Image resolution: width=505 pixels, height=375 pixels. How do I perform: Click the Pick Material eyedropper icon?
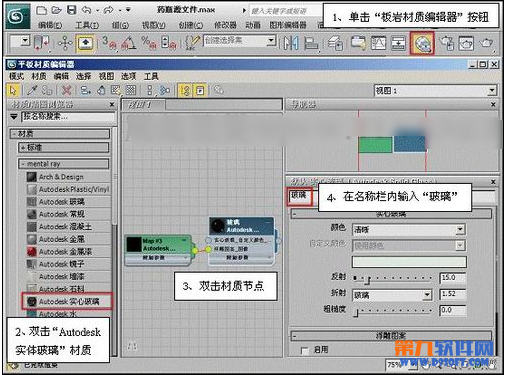(32, 90)
